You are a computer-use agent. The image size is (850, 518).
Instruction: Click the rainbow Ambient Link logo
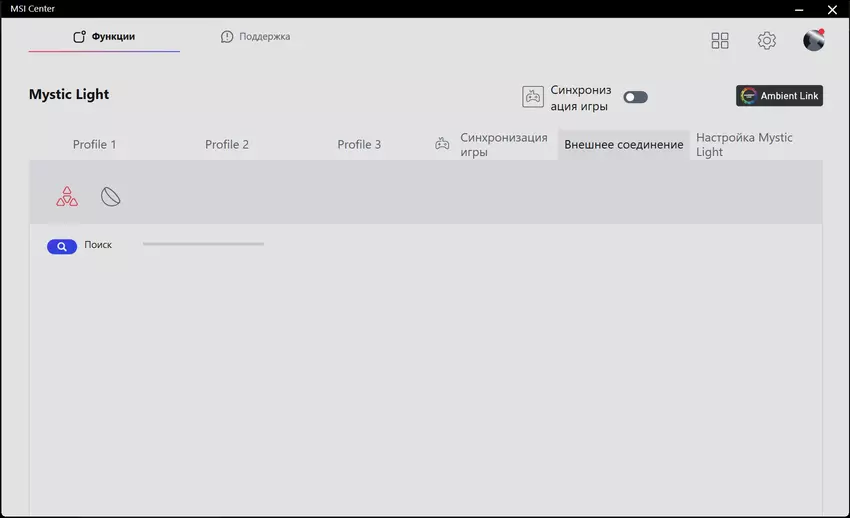[x=749, y=96]
